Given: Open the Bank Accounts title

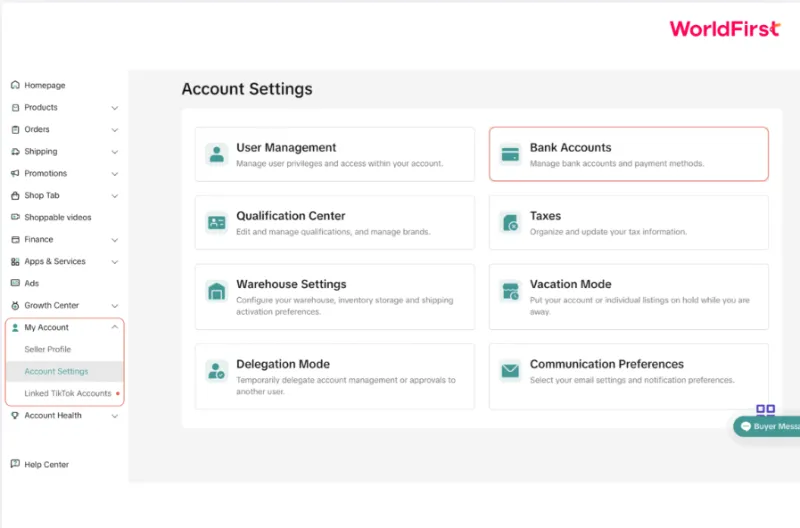Looking at the screenshot, I should coord(570,147).
